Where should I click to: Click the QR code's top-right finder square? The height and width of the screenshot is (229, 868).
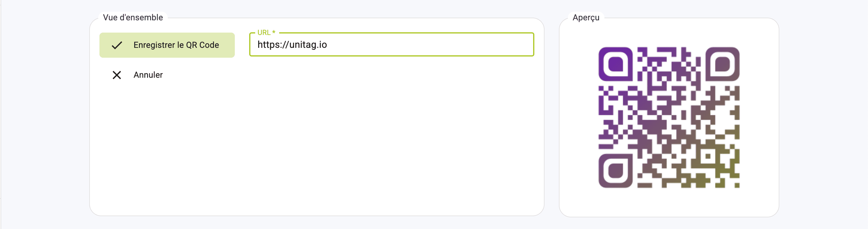722,64
